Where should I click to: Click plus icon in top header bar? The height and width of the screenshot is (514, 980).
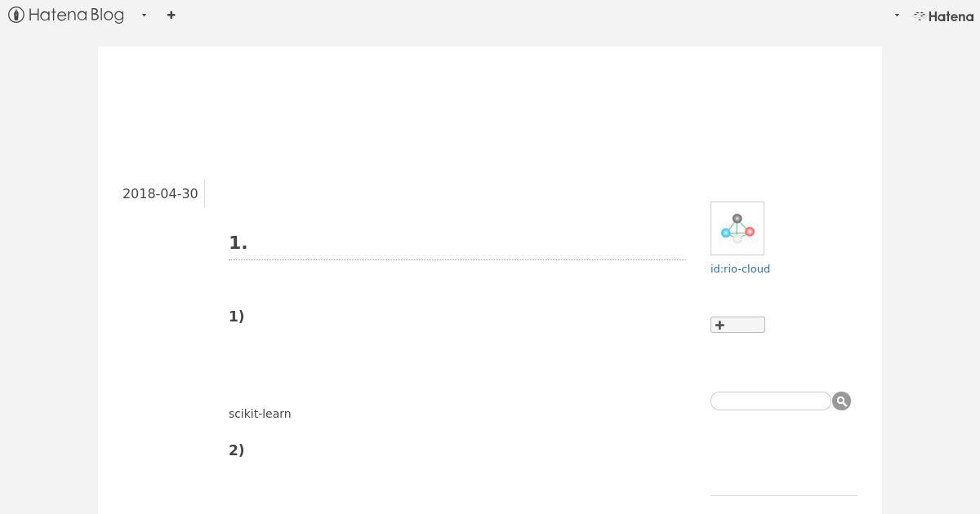pyautogui.click(x=171, y=15)
